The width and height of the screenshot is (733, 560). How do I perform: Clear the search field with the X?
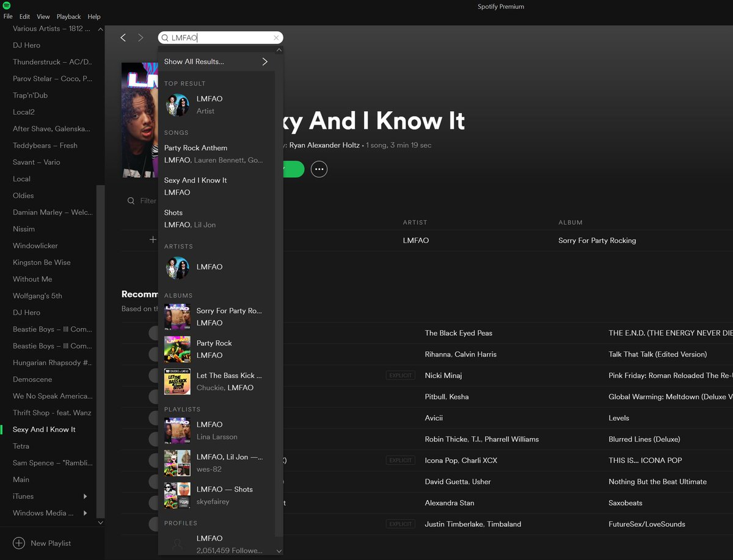[276, 38]
